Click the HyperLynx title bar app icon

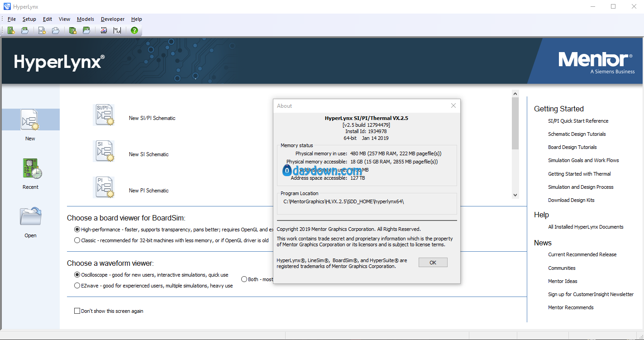tap(7, 6)
